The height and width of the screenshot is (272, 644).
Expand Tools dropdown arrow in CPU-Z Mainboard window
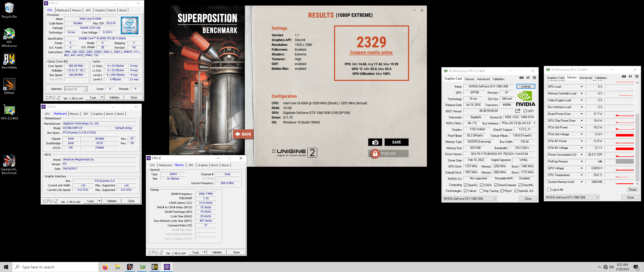(99, 201)
